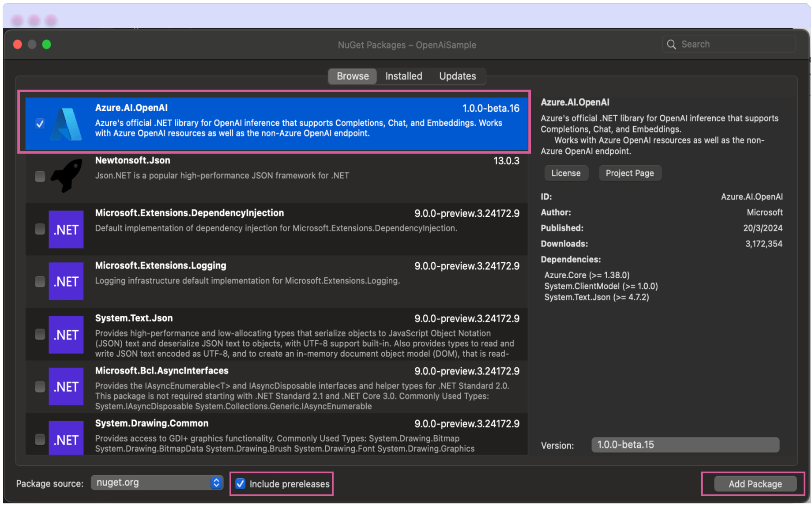Select the Microsoft.Extensions.Logging package title
This screenshot has height=506, width=812.
(161, 265)
